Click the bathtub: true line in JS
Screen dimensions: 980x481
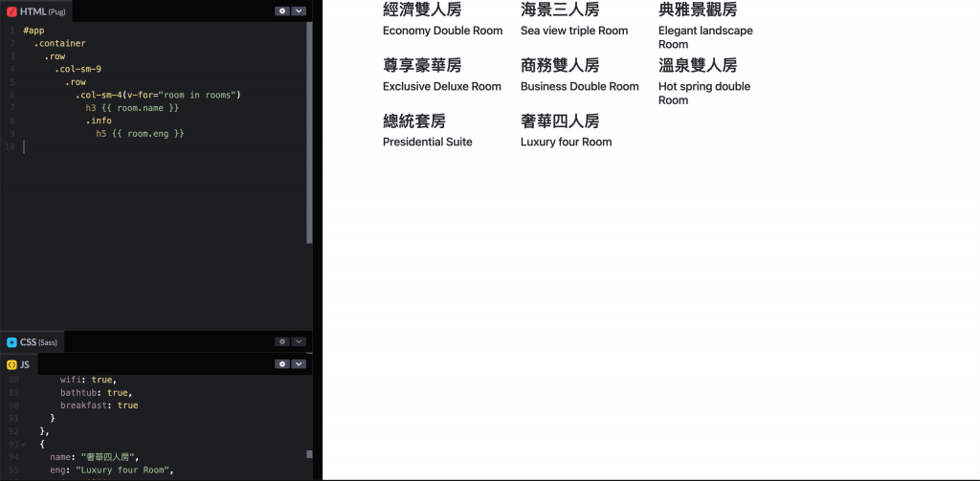[x=97, y=393]
